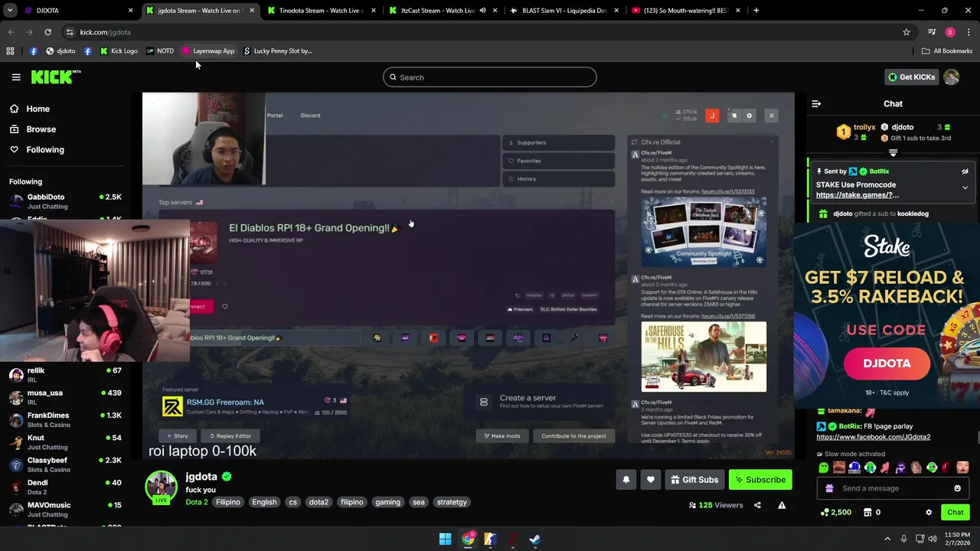This screenshot has width=980, height=551.
Task: Subscribe to jgdota
Action: pyautogui.click(x=760, y=480)
